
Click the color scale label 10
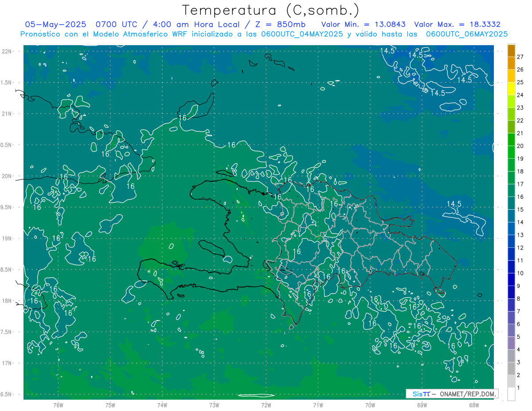(x=520, y=273)
